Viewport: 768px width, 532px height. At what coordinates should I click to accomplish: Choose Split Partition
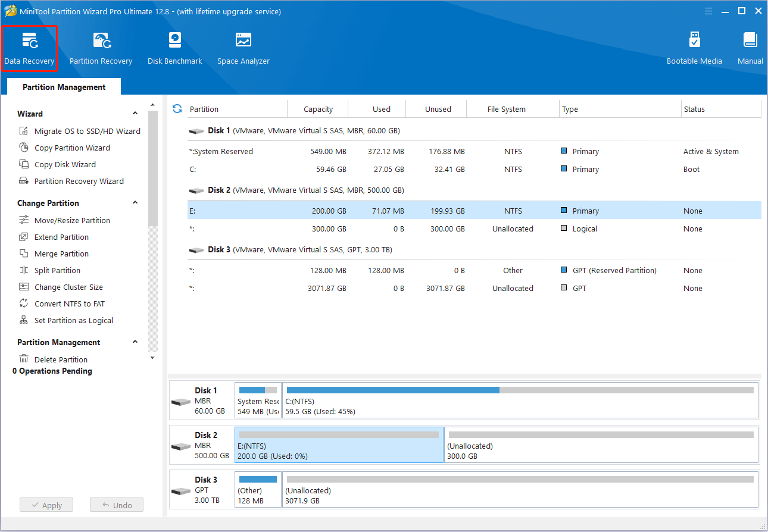(x=49, y=270)
